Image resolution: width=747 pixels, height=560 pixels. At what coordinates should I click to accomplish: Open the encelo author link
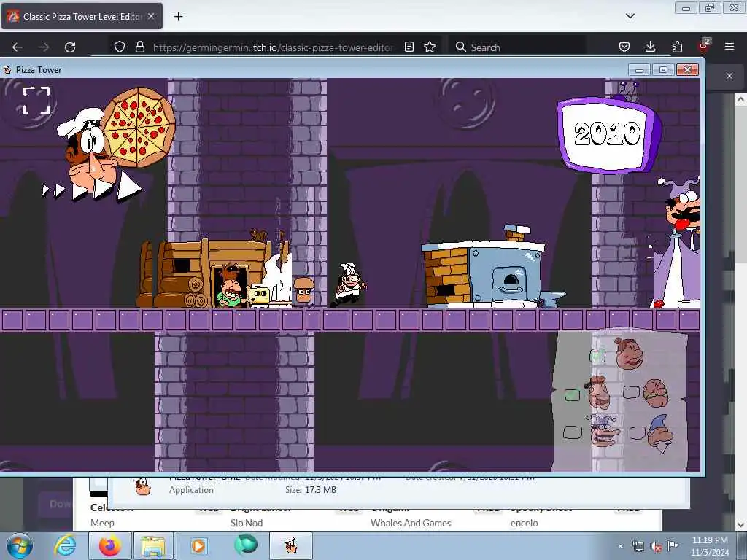click(524, 523)
